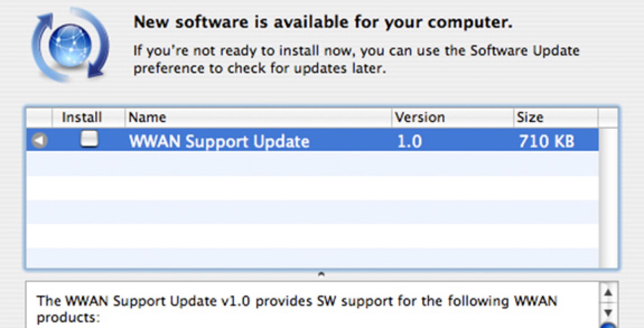Image resolution: width=644 pixels, height=328 pixels.
Task: Click the empty scrollbar track of update list
Action: 608,198
